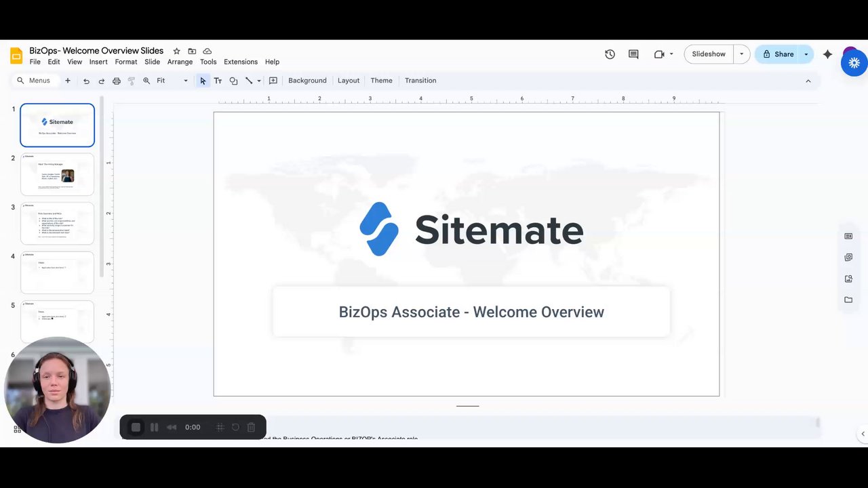The image size is (868, 488).
Task: Open the Theme panel
Action: coord(381,81)
